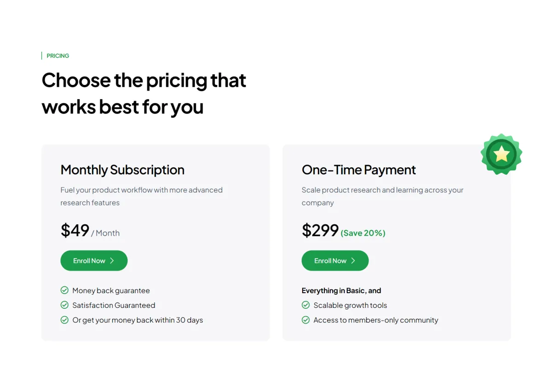
Task: Click checkmark beside members-only community
Action: tap(305, 320)
